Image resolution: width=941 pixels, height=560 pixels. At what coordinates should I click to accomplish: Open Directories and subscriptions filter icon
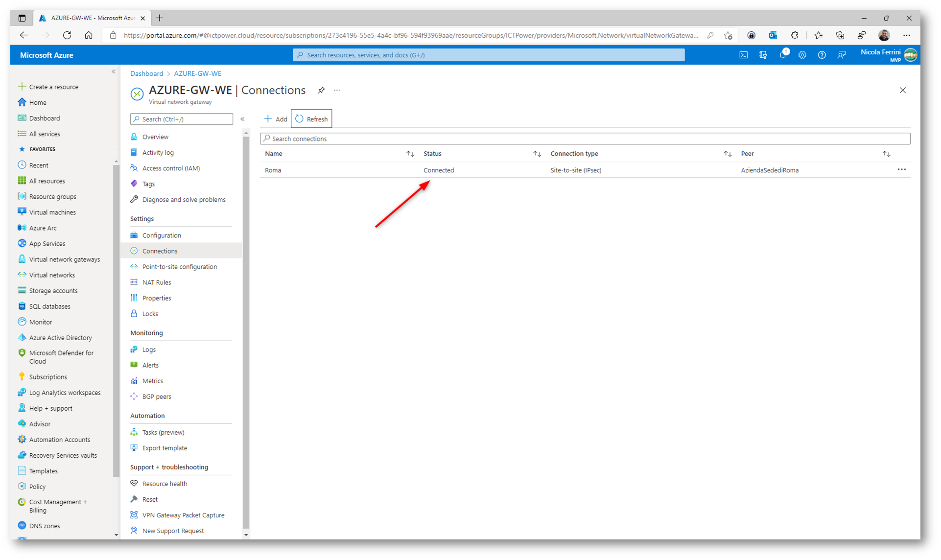(763, 55)
